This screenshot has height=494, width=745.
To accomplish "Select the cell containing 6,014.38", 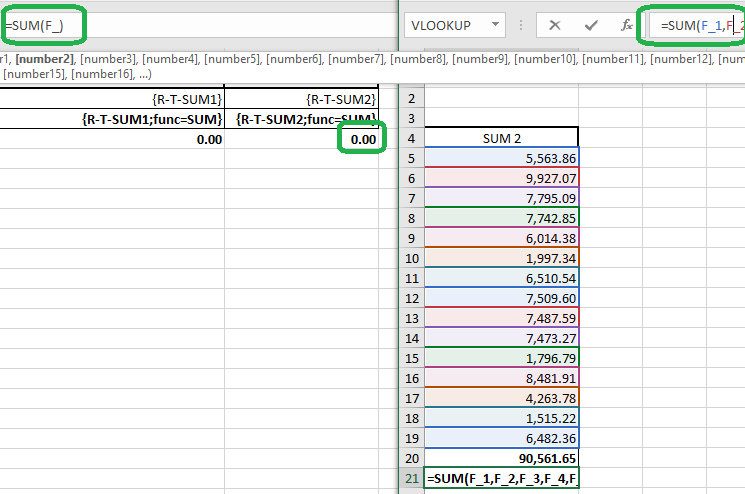I will tap(502, 238).
